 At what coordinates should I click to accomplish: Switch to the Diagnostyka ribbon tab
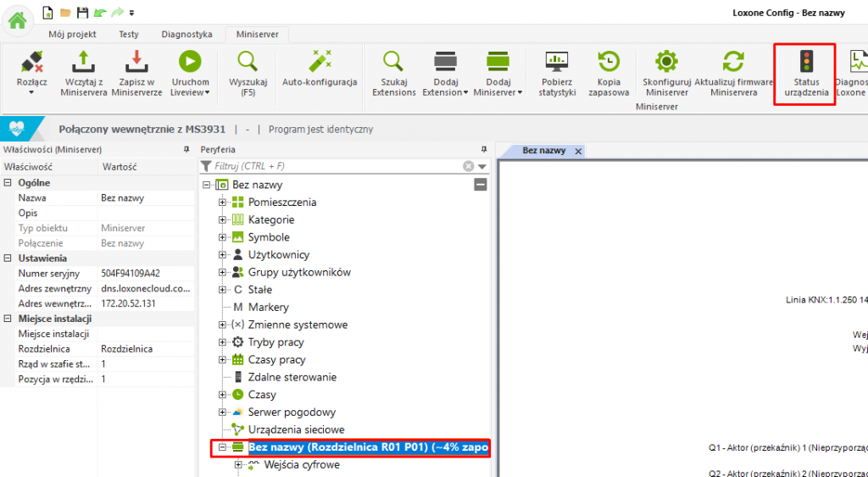(186, 34)
